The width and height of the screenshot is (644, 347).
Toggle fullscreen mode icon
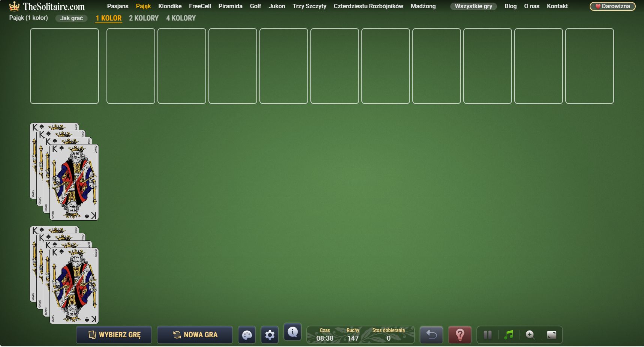tap(551, 335)
